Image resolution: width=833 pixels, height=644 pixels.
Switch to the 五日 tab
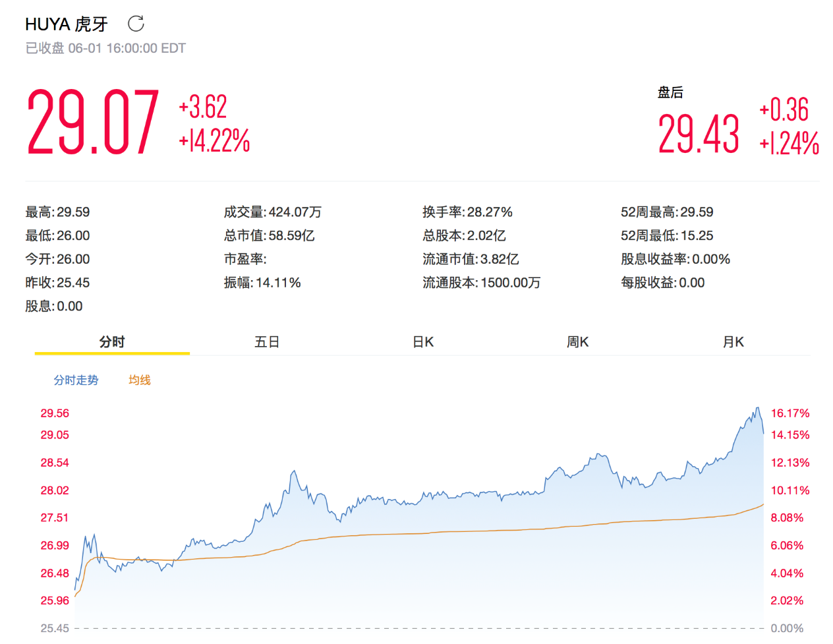coord(267,342)
